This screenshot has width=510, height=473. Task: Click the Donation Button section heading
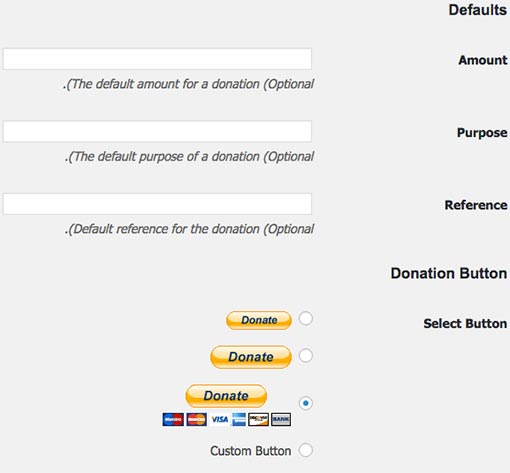tap(449, 273)
